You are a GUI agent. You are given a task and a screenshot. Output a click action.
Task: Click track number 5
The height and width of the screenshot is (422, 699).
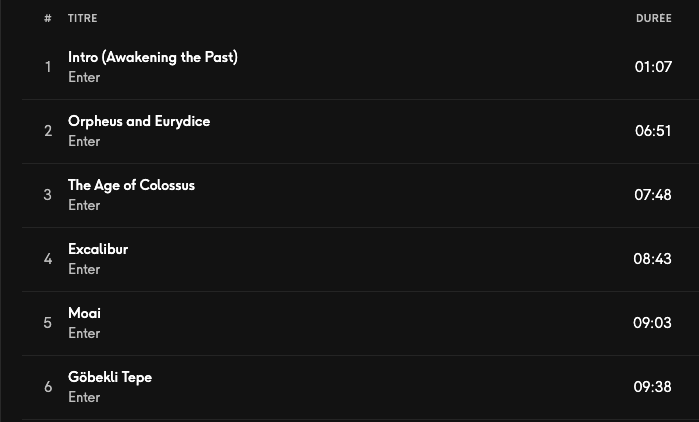[47, 323]
